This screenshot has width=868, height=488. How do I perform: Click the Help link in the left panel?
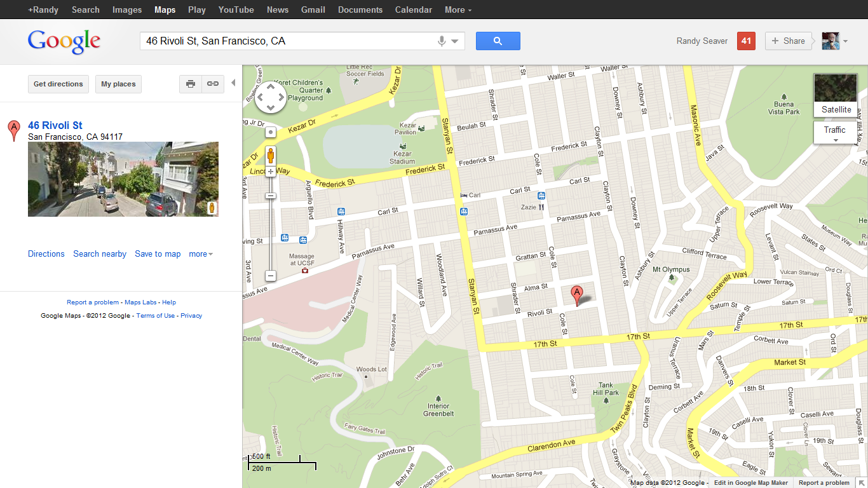click(169, 302)
